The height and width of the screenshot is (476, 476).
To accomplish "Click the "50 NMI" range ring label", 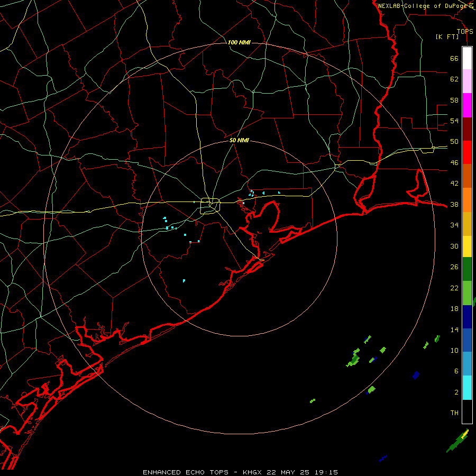I will pos(239,140).
